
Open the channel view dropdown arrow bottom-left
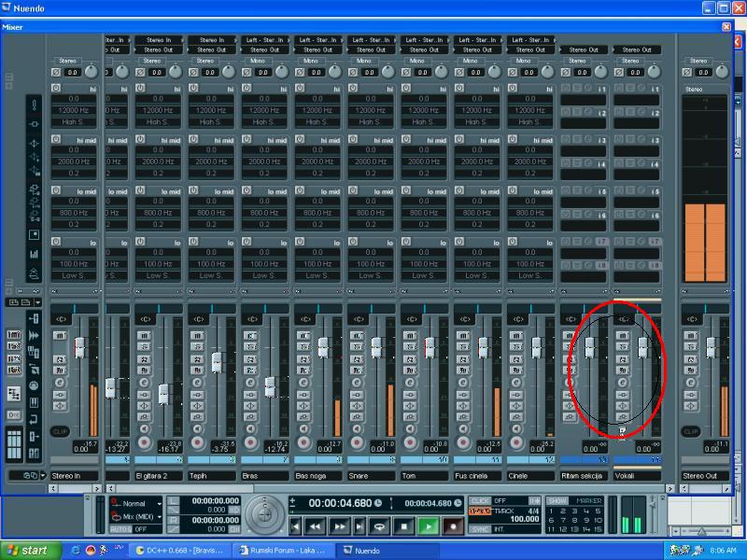pos(41,476)
